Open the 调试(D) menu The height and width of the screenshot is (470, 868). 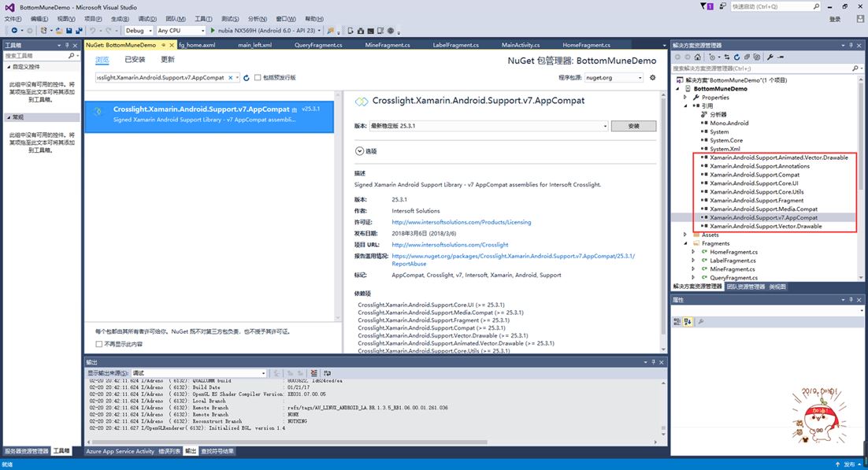click(147, 19)
